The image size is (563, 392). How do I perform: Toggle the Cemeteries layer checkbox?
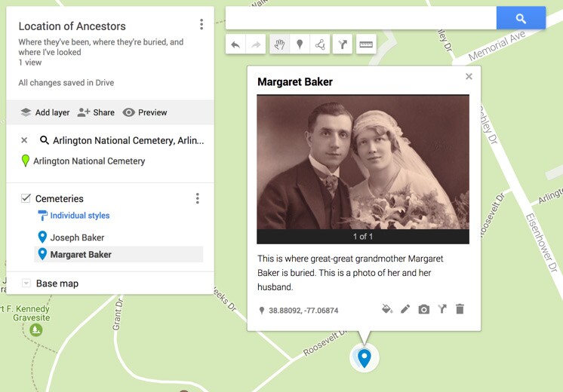(26, 198)
